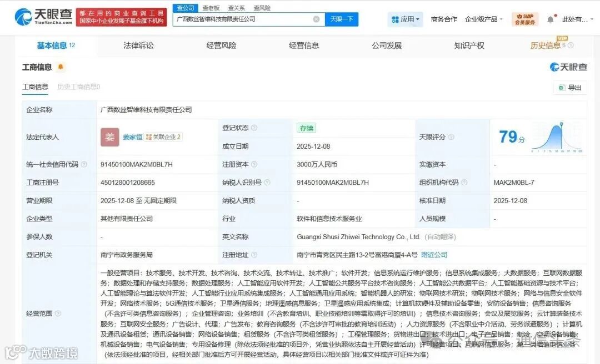The width and height of the screenshot is (600, 364).
Task: Click the help icon beside 组织机构代码
Action: (x=464, y=183)
